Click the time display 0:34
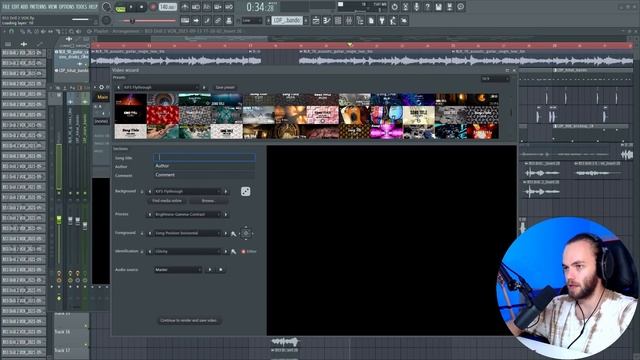Image resolution: width=640 pixels, height=360 pixels. point(260,7)
